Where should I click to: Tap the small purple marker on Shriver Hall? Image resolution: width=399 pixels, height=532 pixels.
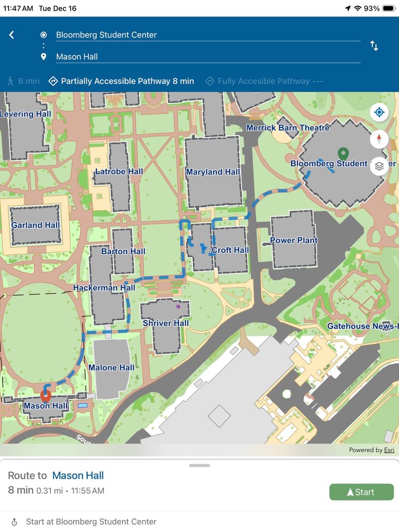(178, 306)
